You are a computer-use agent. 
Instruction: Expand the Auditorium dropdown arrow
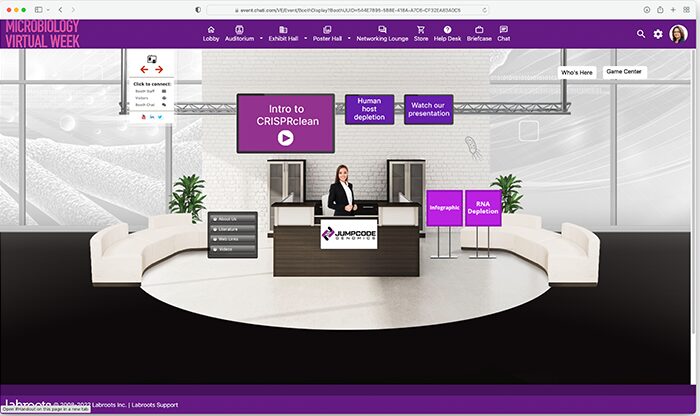[261, 38]
